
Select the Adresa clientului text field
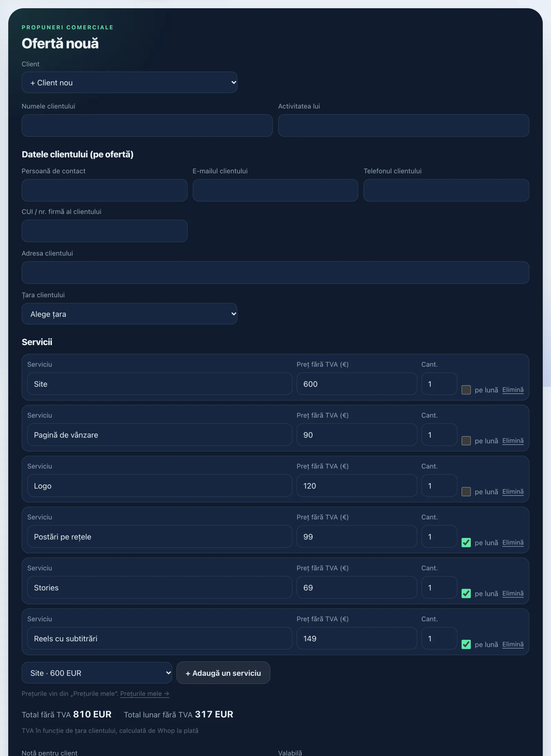275,272
